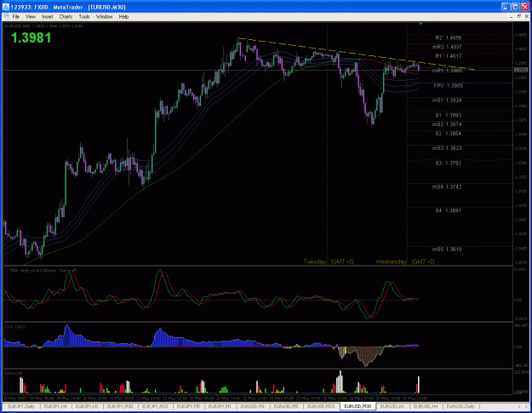
Task: Click the HVO indicator label in bottom subwindow
Action: pos(14,373)
